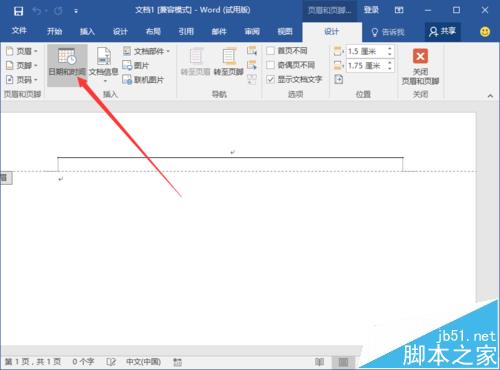Viewport: 500px width, 370px height.
Task: Open the 视图 ribbon tab
Action: click(285, 31)
